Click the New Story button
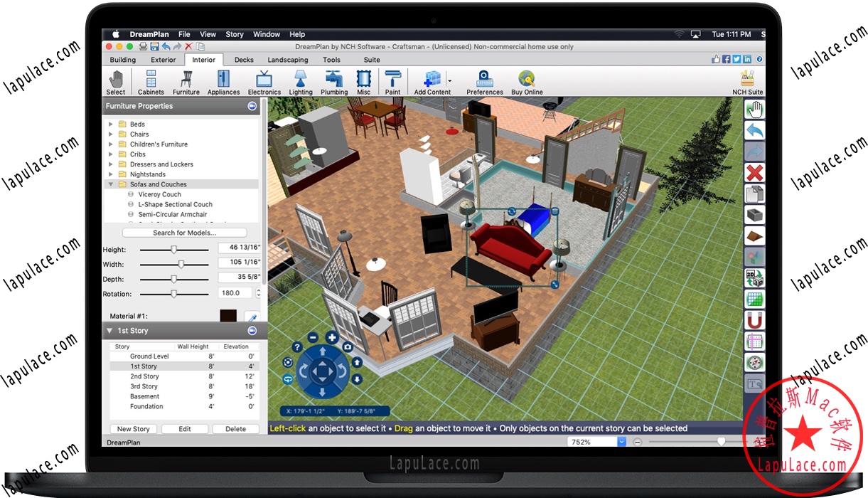The image size is (868, 498). click(x=134, y=429)
